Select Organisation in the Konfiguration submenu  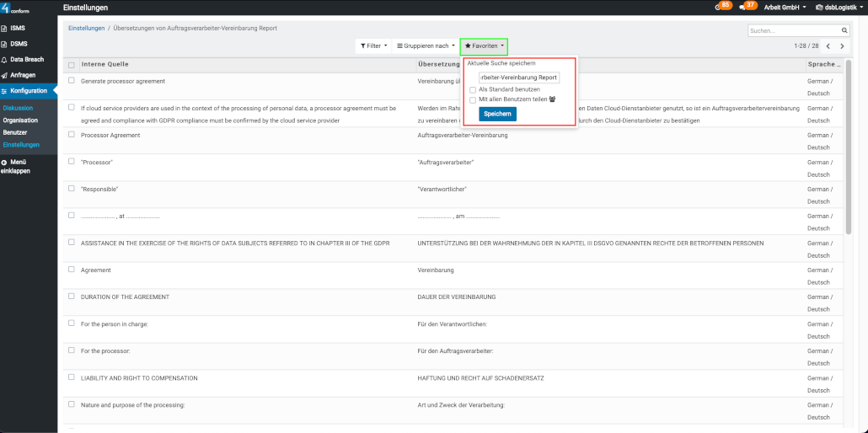(x=20, y=120)
